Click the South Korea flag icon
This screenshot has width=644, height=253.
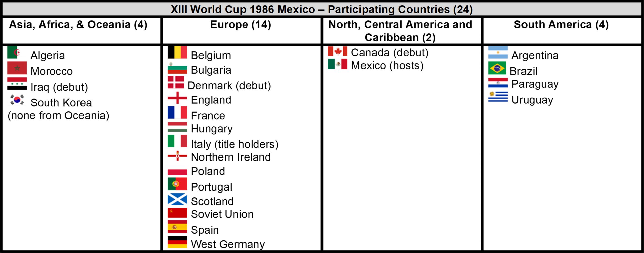[17, 100]
